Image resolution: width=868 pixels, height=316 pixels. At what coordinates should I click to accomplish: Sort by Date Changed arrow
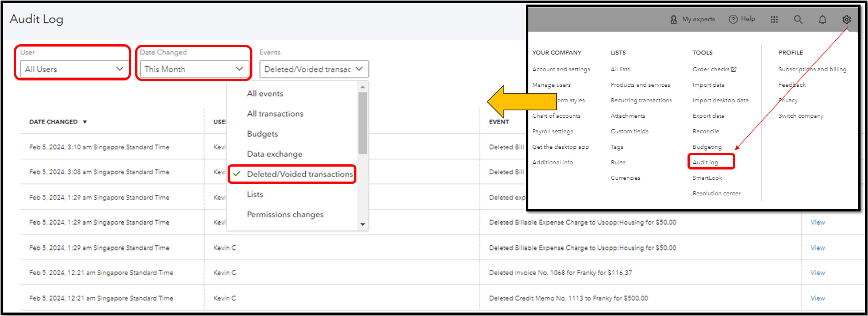tap(85, 122)
